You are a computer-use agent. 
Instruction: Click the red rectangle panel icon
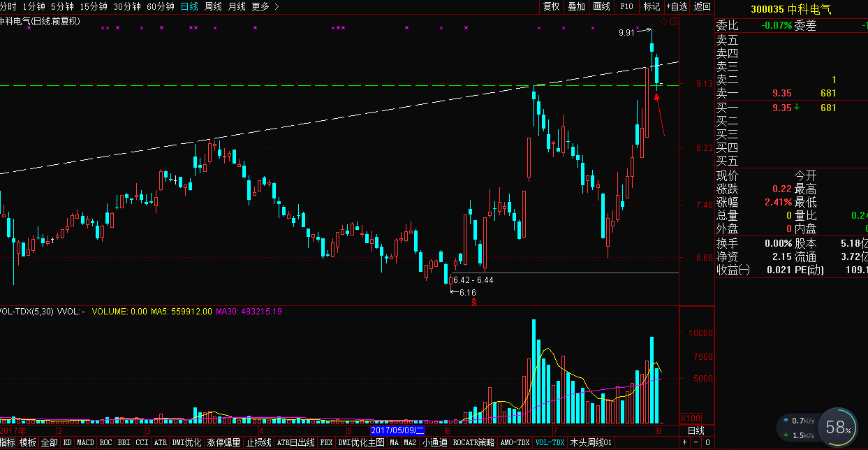[674, 22]
